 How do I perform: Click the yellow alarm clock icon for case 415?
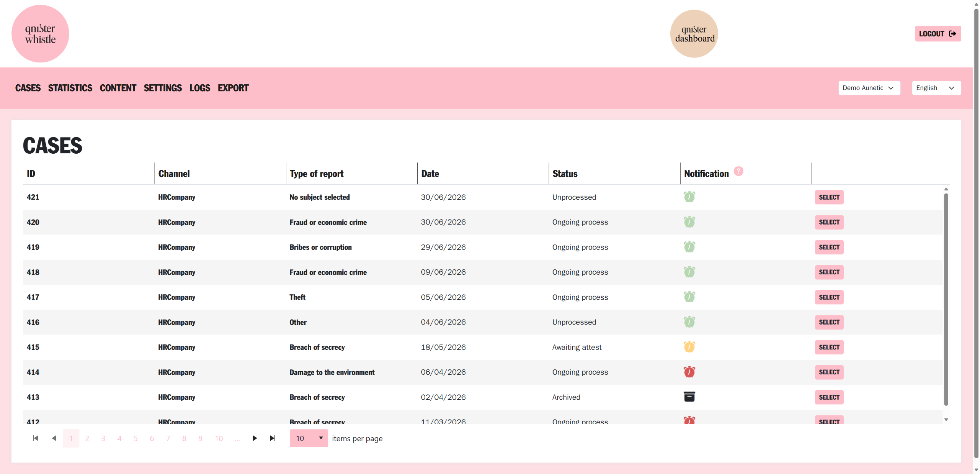coord(689,347)
